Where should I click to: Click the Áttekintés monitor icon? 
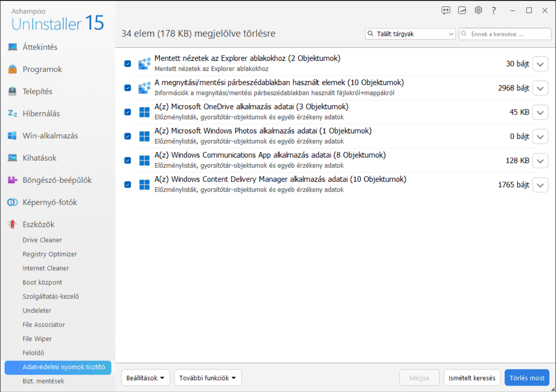pos(12,47)
